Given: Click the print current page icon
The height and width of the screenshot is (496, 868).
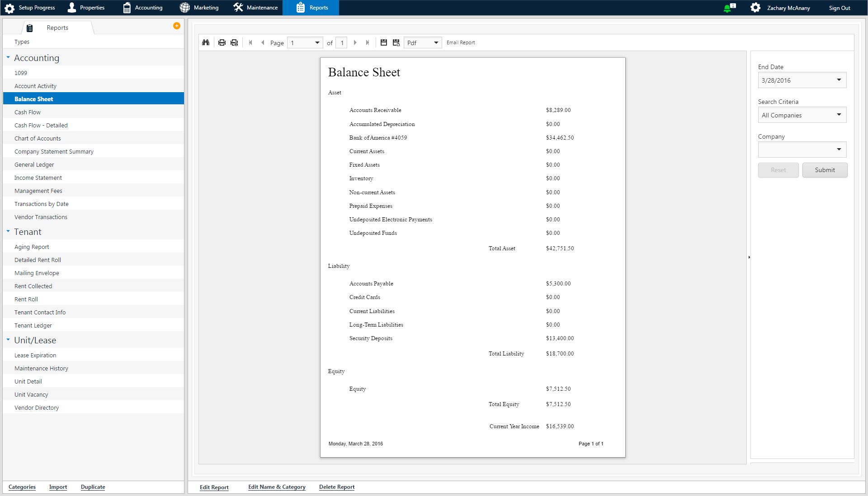Looking at the screenshot, I should pos(234,42).
